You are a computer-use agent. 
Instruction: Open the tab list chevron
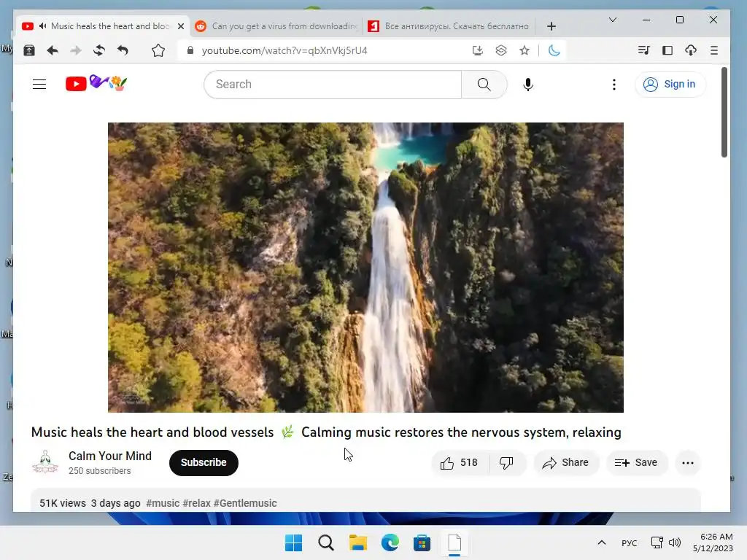(613, 20)
